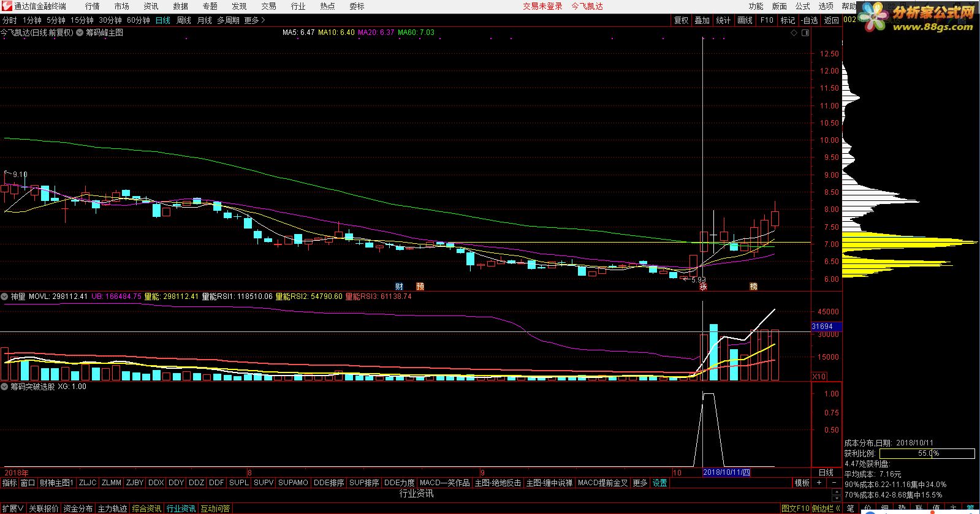Click the 画线 drawing tool button
The width and height of the screenshot is (980, 514).
point(745,20)
